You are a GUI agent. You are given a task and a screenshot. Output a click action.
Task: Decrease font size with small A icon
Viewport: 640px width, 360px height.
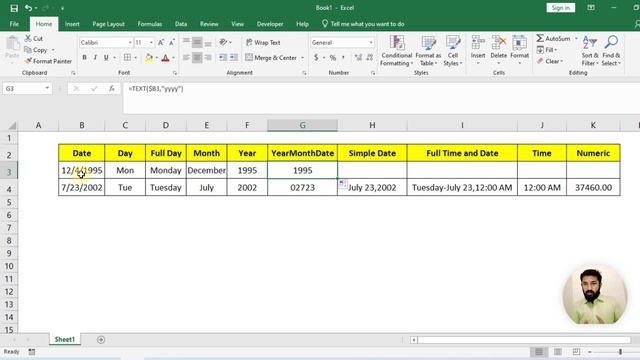(172, 42)
